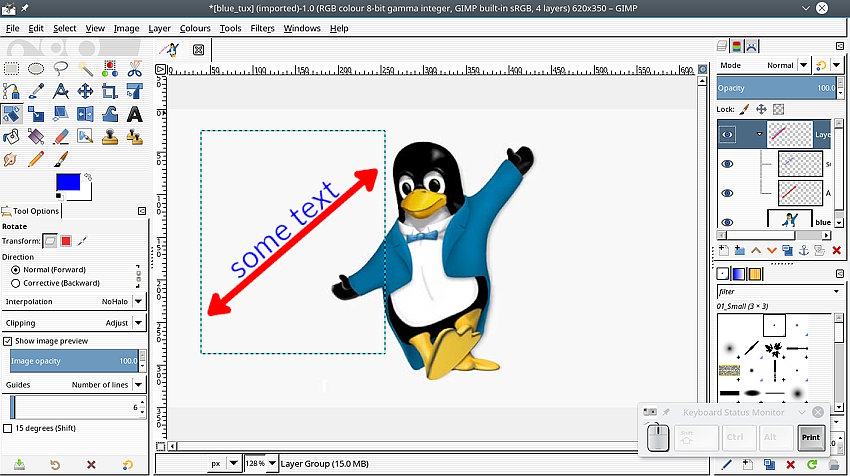Choose the Free Select lasso tool
850x476 pixels.
tap(61, 69)
